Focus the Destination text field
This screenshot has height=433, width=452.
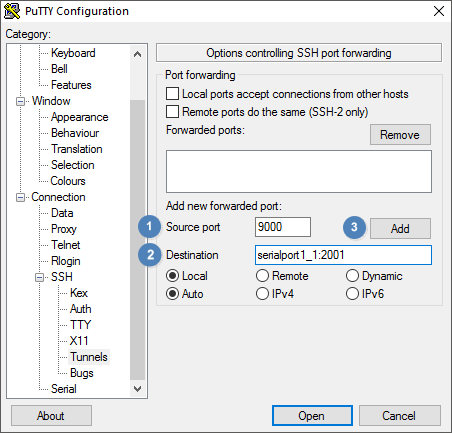[x=343, y=255]
